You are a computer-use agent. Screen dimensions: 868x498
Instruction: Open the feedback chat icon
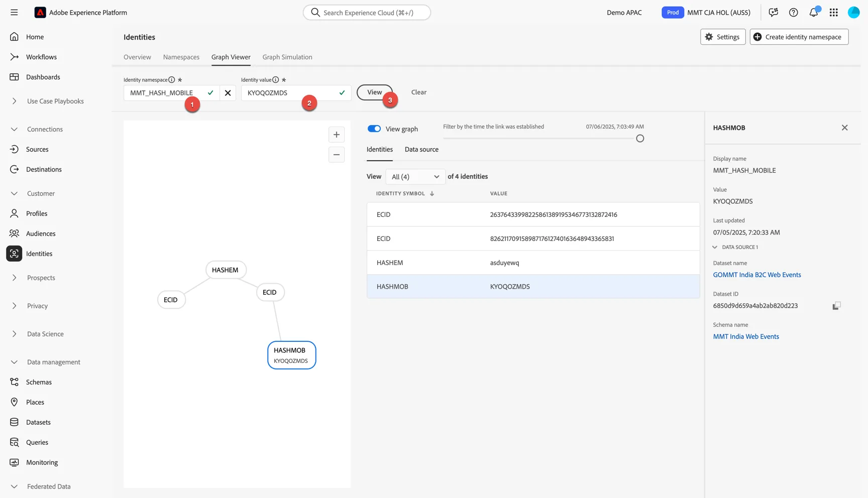tap(774, 13)
